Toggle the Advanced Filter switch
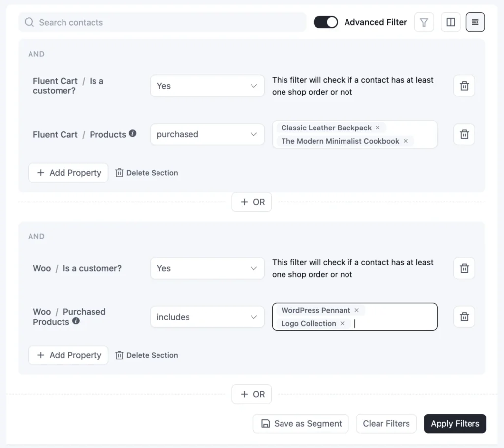This screenshot has width=504, height=448. point(326,22)
